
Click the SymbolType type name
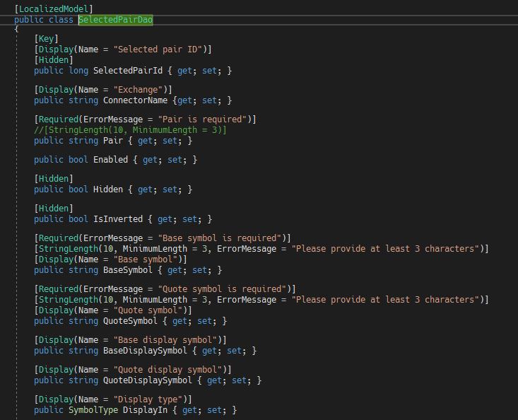(x=93, y=410)
